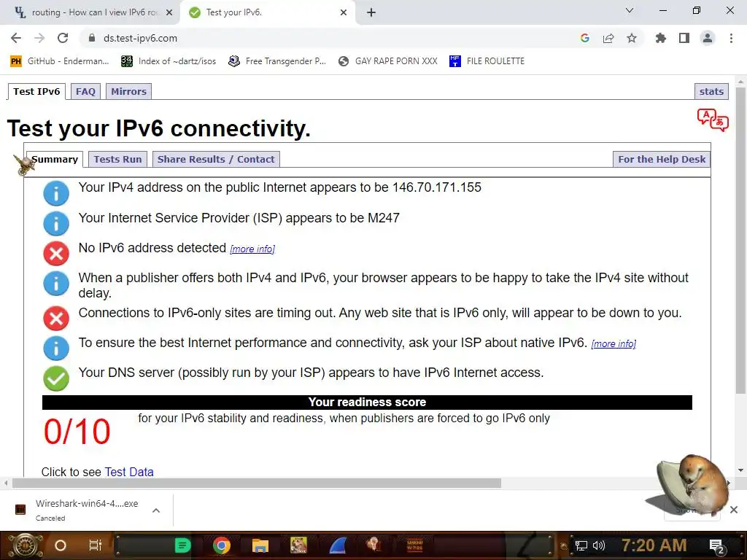Image resolution: width=747 pixels, height=560 pixels.
Task: Open the FILE ROULETTE bookmark
Action: pos(487,61)
